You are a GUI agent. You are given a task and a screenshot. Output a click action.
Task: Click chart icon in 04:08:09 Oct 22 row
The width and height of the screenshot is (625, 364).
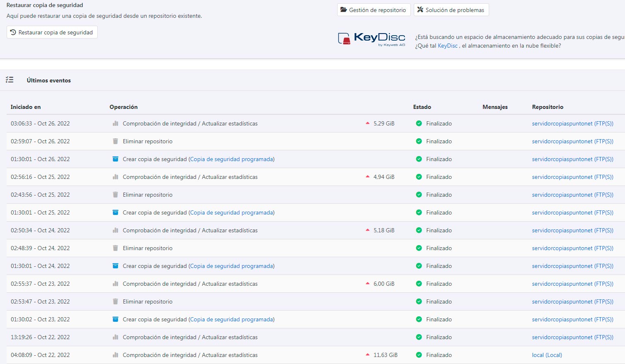click(x=116, y=355)
